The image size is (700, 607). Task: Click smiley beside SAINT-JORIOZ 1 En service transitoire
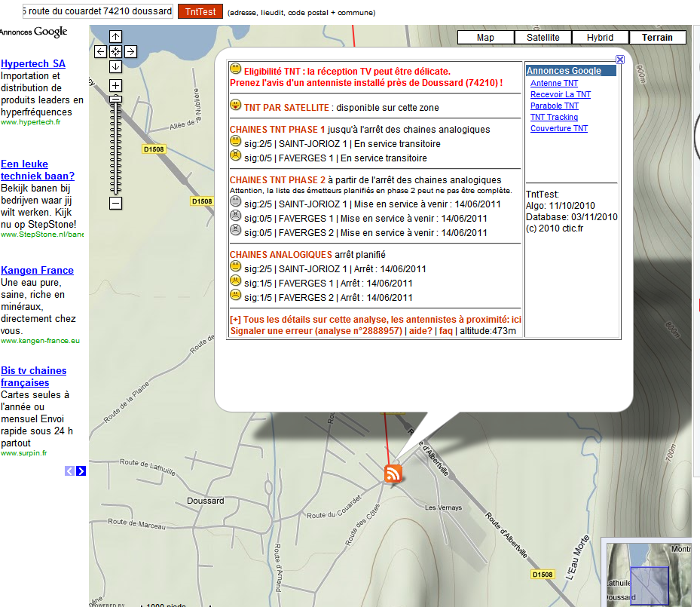pyautogui.click(x=236, y=142)
